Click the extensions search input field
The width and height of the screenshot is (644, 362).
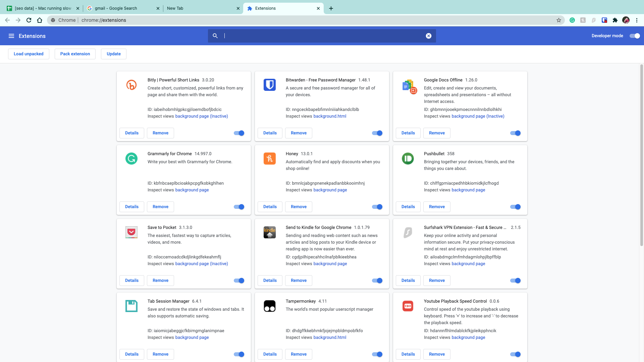click(322, 36)
